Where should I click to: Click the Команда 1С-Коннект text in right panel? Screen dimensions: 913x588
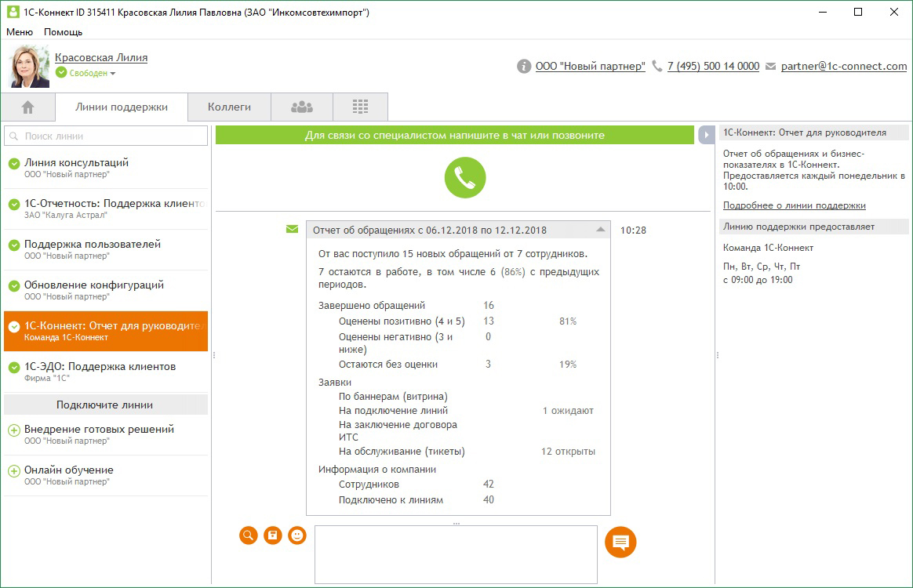[768, 248]
